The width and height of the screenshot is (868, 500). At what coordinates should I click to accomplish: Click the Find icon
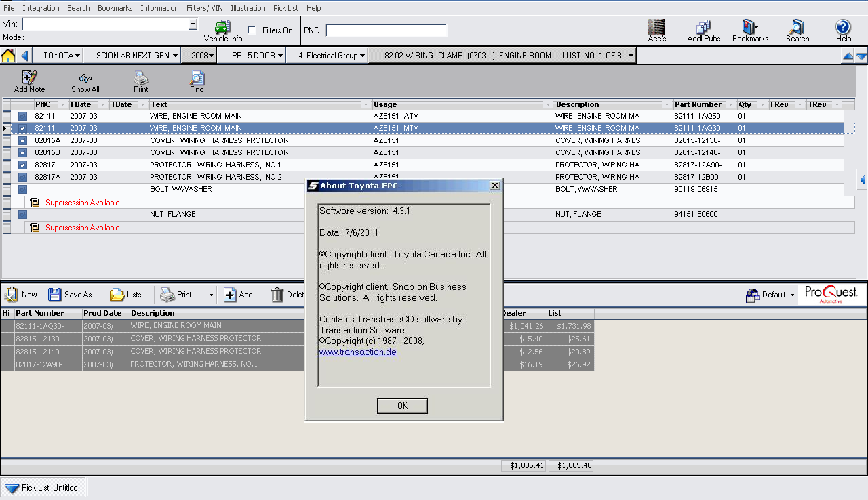[197, 82]
